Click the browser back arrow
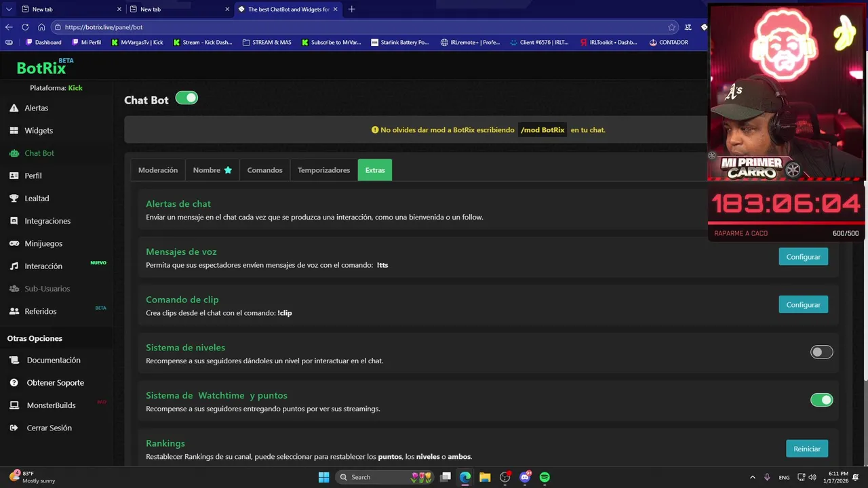 coord(9,27)
